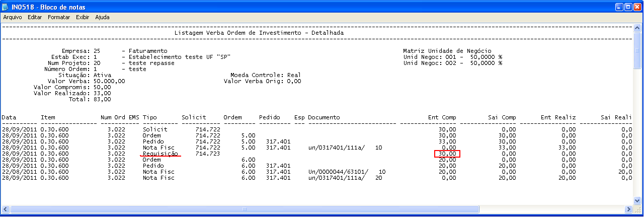Click the 'Num Ord EMS' column header
644x217 pixels.
coord(120,117)
